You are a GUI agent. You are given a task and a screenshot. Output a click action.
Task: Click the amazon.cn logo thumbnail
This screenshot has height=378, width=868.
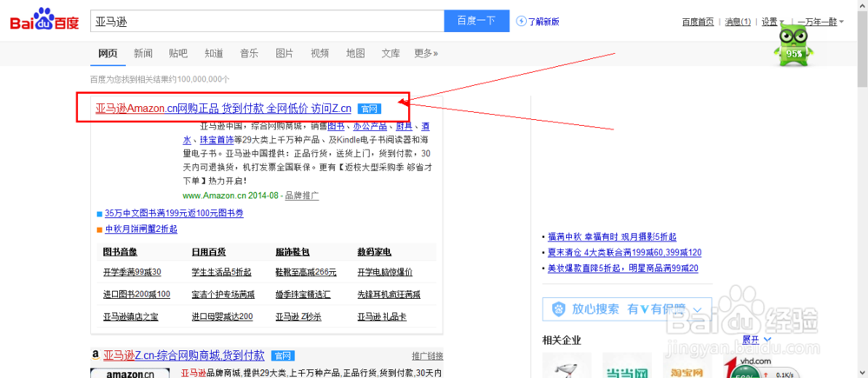point(130,373)
